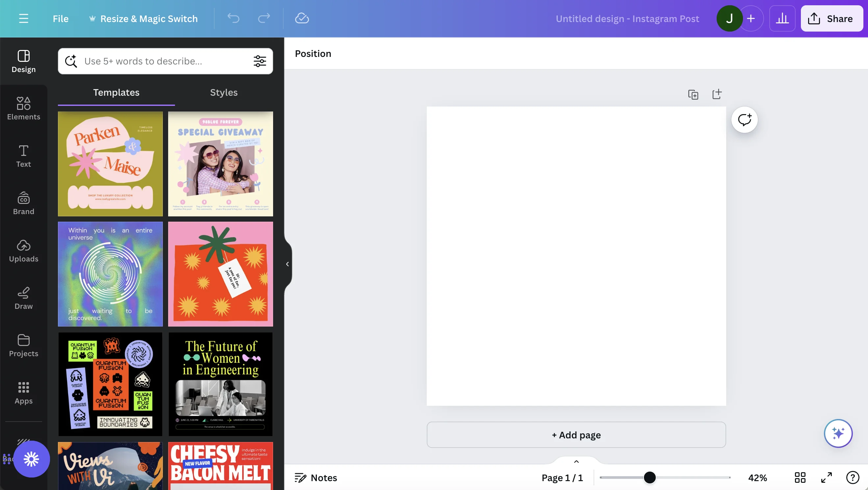Select the Draw tool
868x490 pixels.
tap(24, 298)
